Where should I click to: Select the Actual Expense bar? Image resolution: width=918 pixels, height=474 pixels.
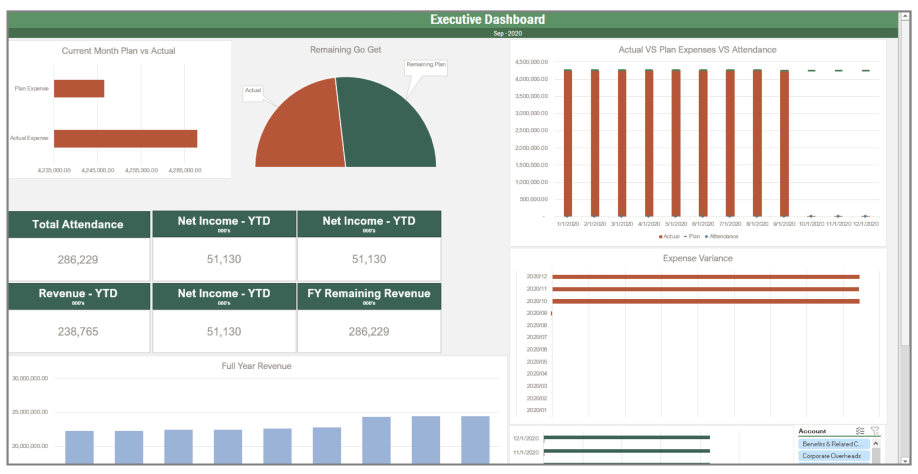click(x=125, y=138)
